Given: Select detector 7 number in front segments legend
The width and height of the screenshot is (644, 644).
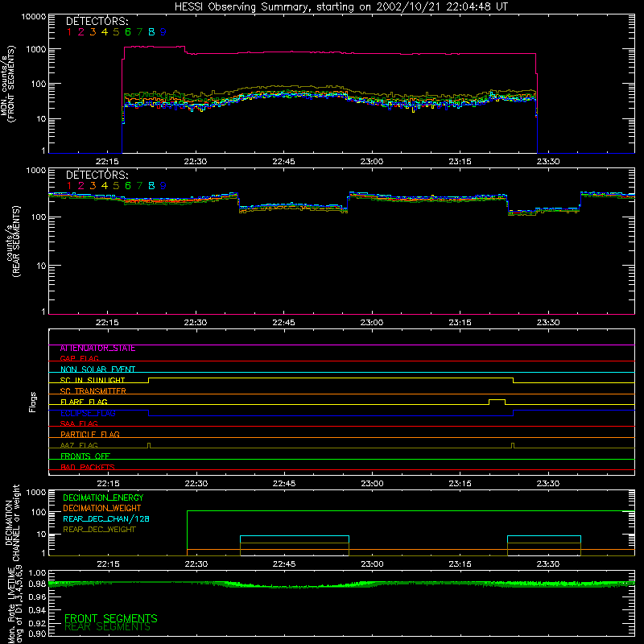Looking at the screenshot, I should pyautogui.click(x=139, y=32).
